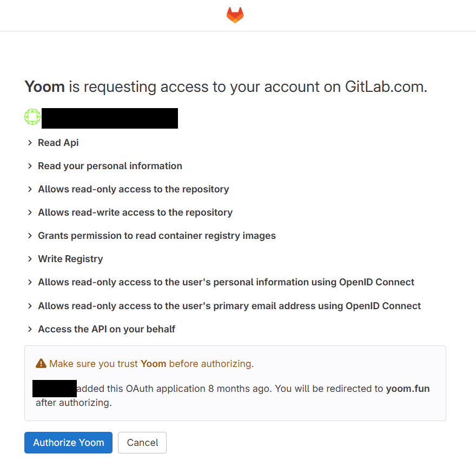Open Read your personal information details
Image resolution: width=476 pixels, height=474 pixels.
110,166
